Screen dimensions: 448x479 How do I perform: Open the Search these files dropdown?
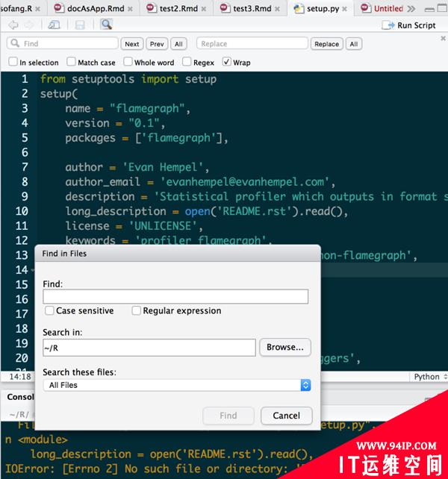[177, 385]
